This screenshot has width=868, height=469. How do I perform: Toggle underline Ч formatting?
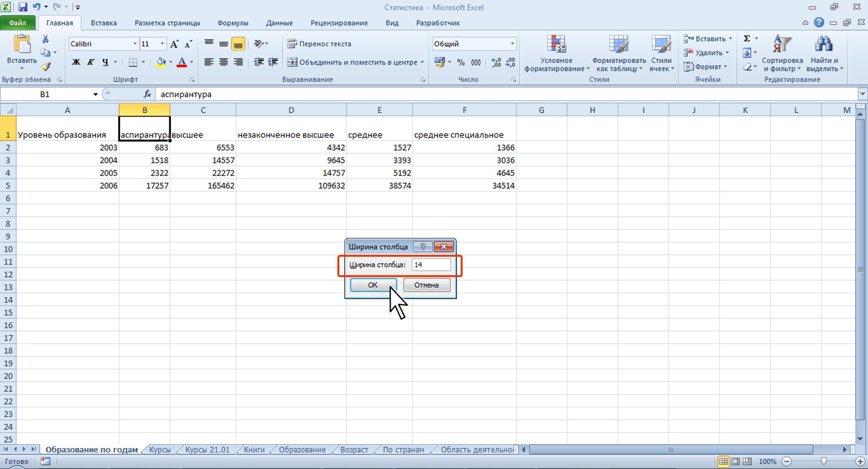(x=105, y=62)
